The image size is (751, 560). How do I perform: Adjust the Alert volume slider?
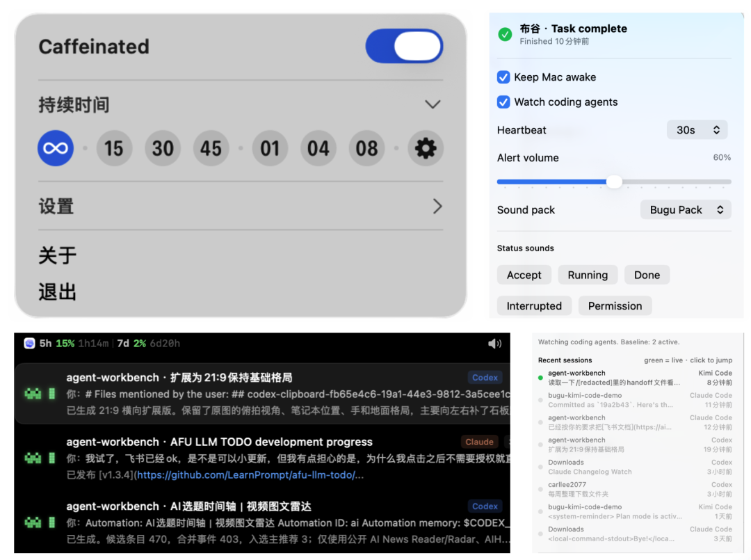pyautogui.click(x=614, y=182)
